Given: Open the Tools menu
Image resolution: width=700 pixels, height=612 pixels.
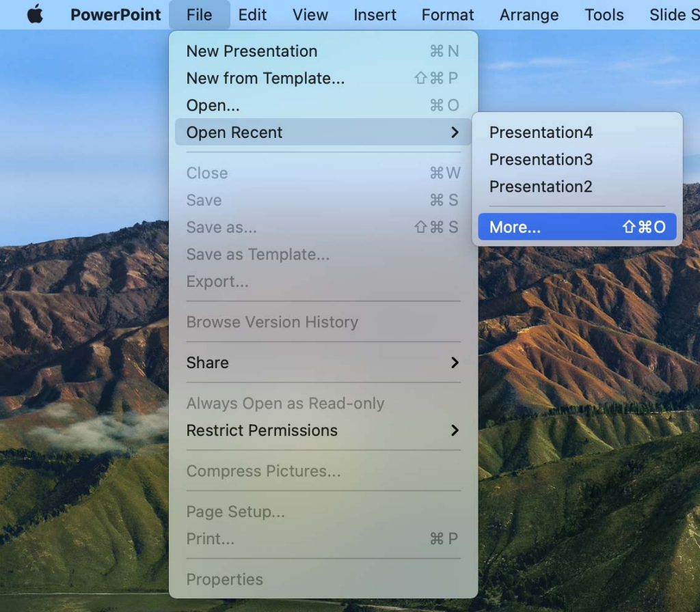Looking at the screenshot, I should (x=604, y=15).
